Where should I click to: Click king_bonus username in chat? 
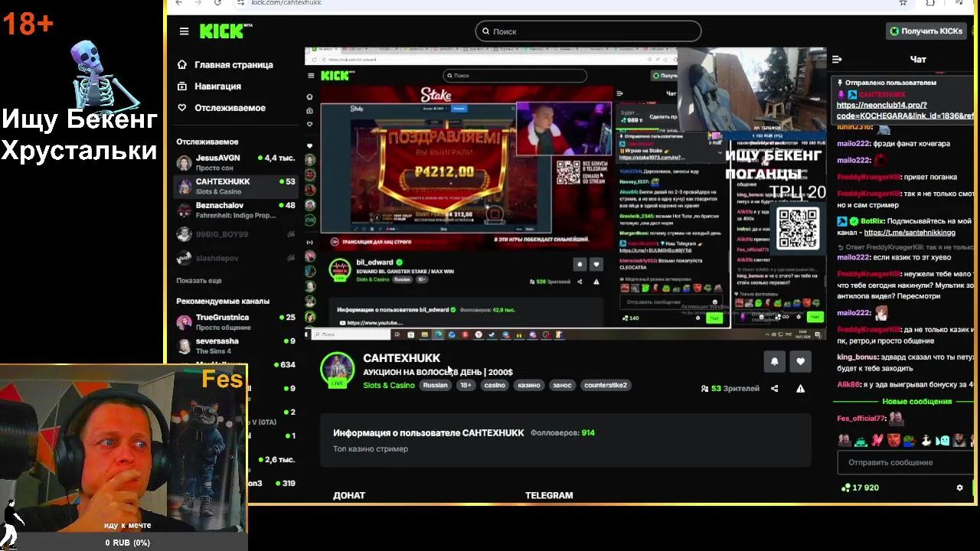coord(857,357)
